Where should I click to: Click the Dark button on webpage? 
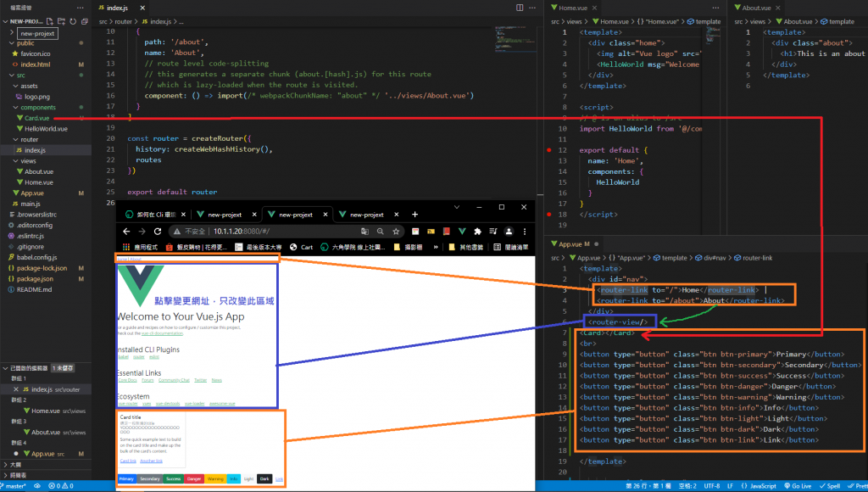pos(264,478)
